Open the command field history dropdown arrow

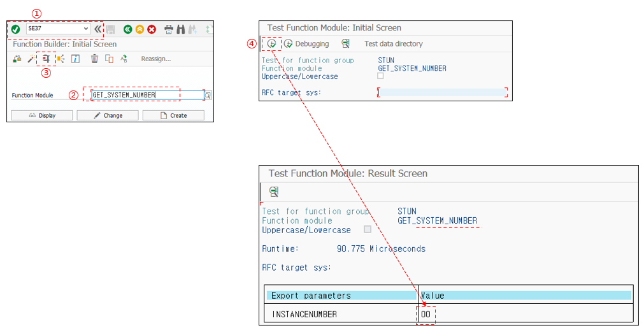coord(86,29)
